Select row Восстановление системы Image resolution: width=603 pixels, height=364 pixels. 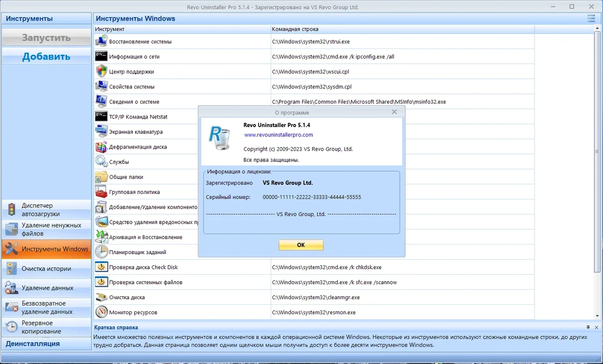[314, 41]
